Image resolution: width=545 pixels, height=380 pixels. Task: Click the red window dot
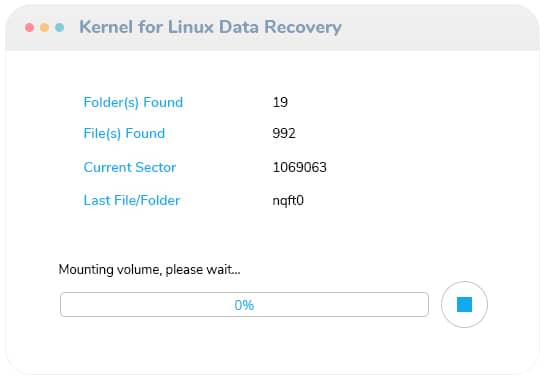pyautogui.click(x=30, y=27)
